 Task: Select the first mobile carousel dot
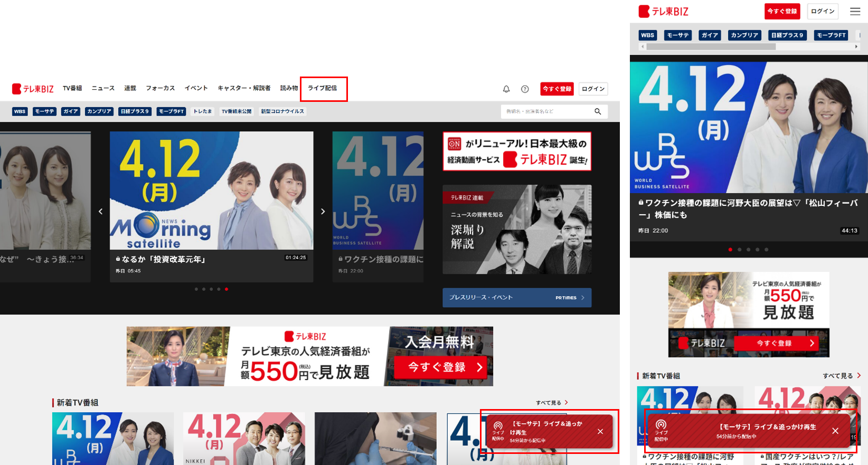pyautogui.click(x=730, y=250)
